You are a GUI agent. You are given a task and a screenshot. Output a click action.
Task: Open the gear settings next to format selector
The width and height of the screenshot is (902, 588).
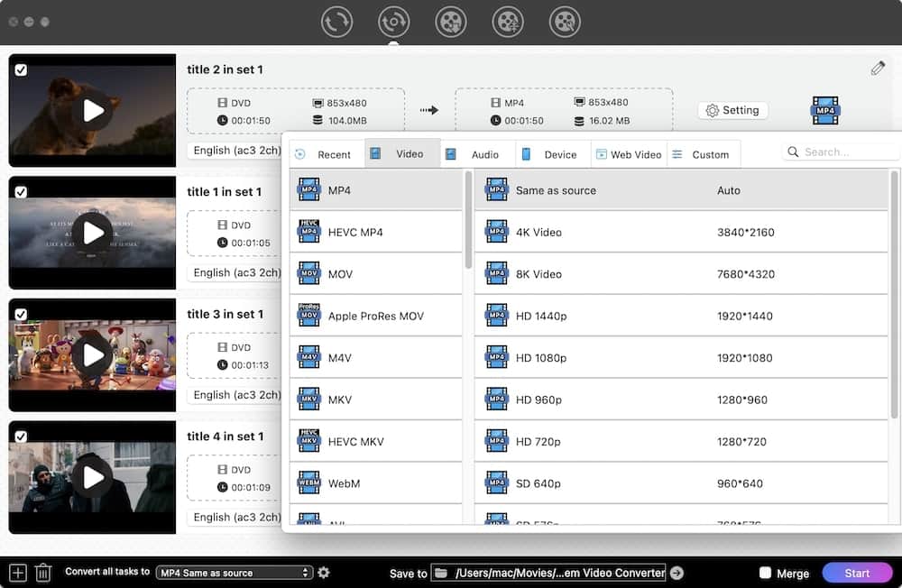tap(324, 573)
